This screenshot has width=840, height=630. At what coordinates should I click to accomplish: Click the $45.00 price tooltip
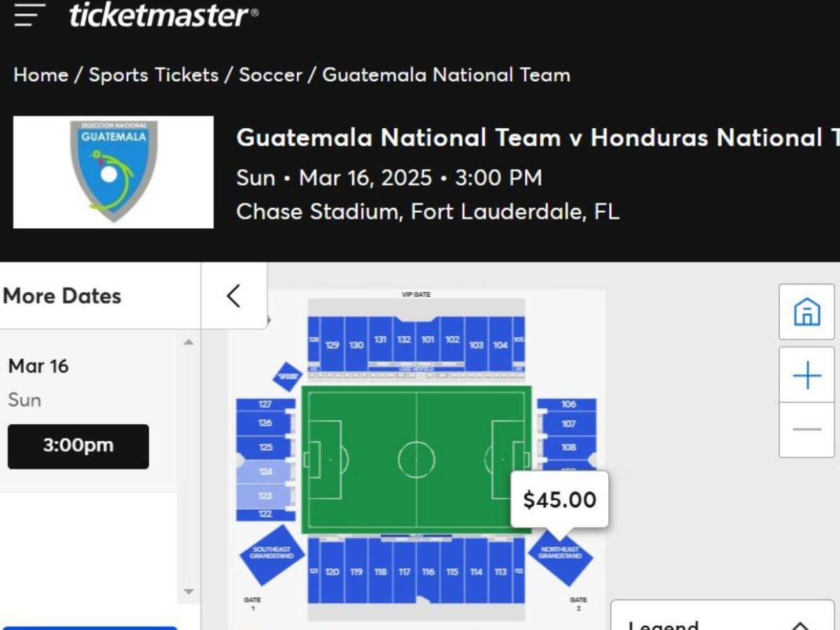[x=559, y=499]
